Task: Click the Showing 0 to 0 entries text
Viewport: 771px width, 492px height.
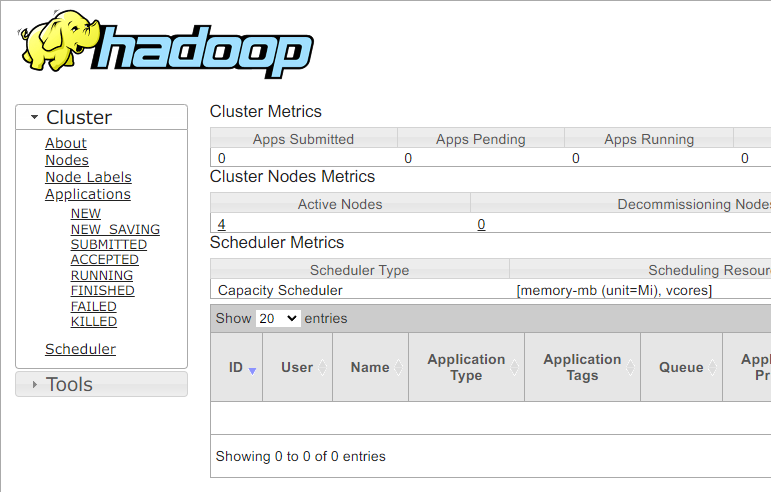Action: tap(300, 457)
